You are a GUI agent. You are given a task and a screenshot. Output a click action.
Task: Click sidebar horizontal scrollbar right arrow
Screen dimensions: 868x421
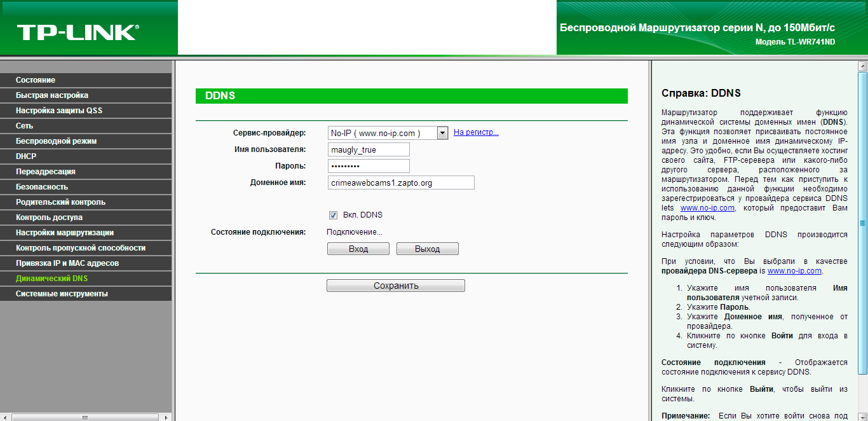pyautogui.click(x=166, y=417)
